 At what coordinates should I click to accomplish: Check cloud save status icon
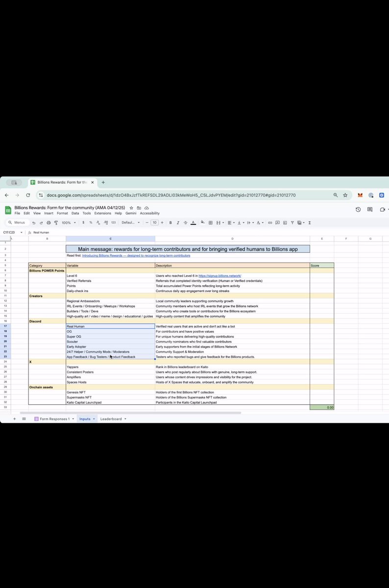coord(146,208)
